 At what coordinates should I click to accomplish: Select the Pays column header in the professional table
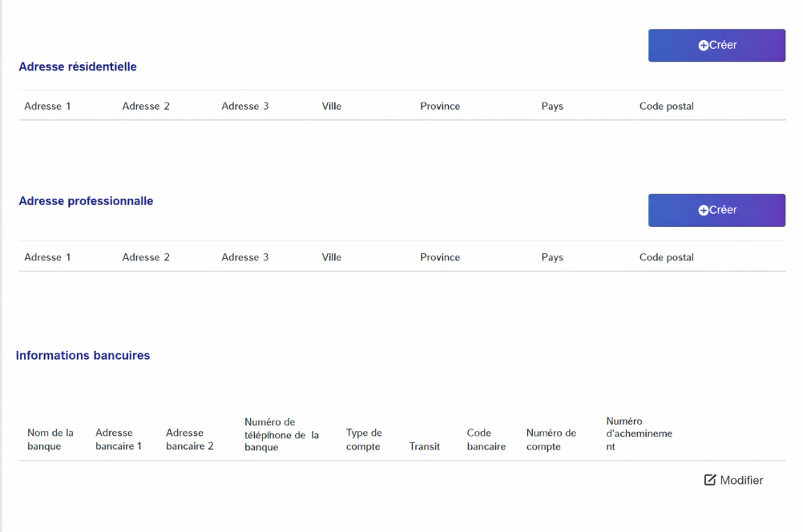pos(552,257)
